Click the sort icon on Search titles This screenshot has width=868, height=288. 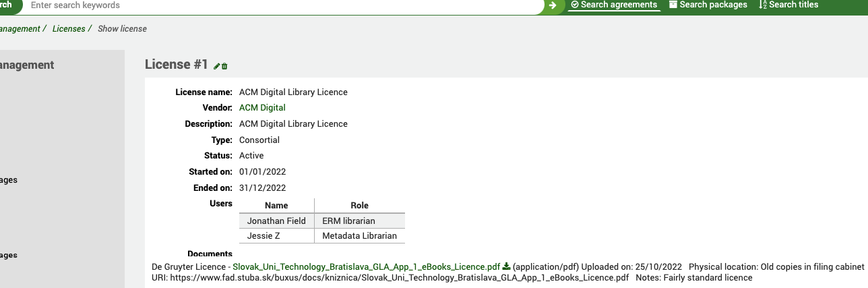(763, 5)
